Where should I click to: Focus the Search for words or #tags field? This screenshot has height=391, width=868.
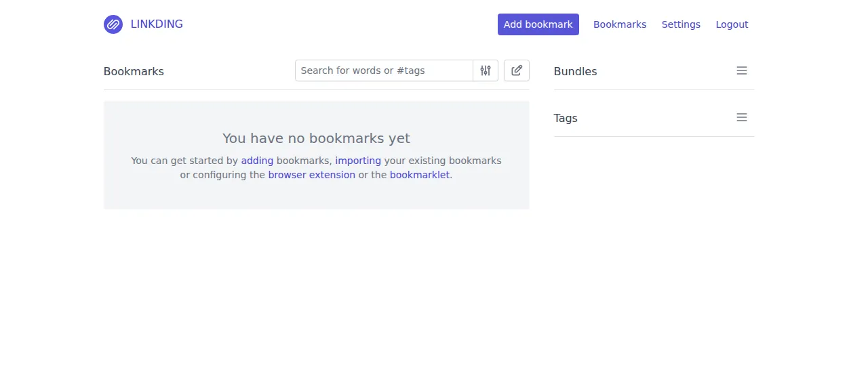[384, 70]
